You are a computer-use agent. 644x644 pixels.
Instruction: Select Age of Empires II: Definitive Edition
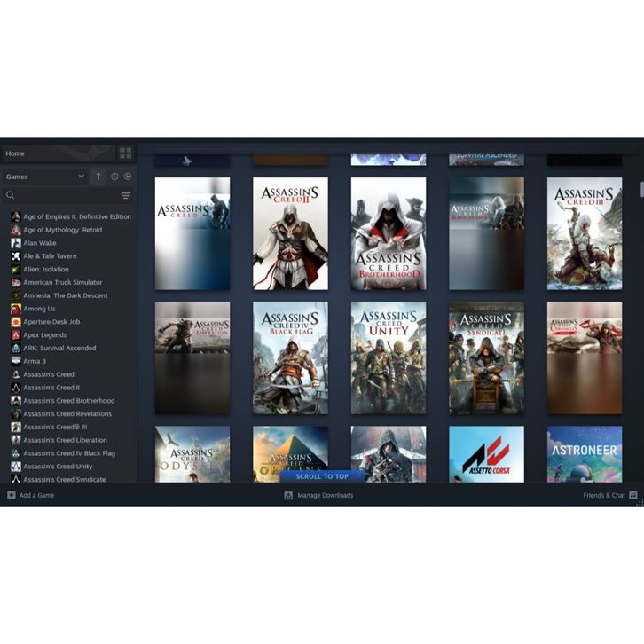click(x=71, y=216)
